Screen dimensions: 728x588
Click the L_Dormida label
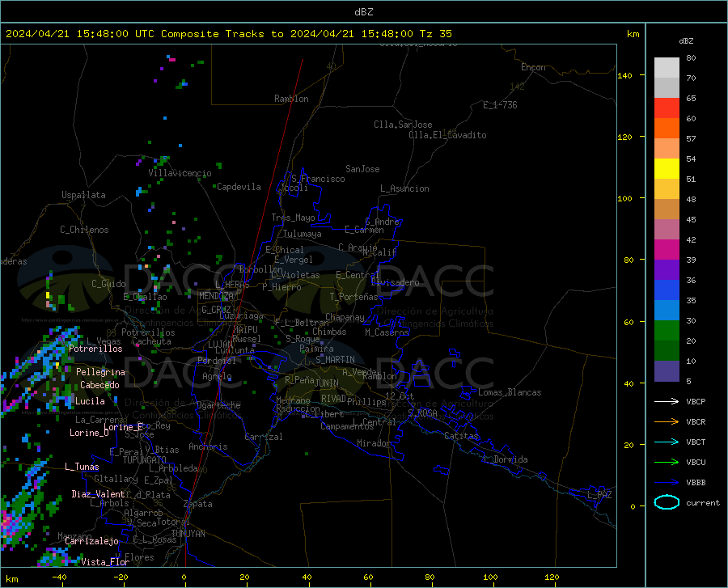pyautogui.click(x=505, y=459)
